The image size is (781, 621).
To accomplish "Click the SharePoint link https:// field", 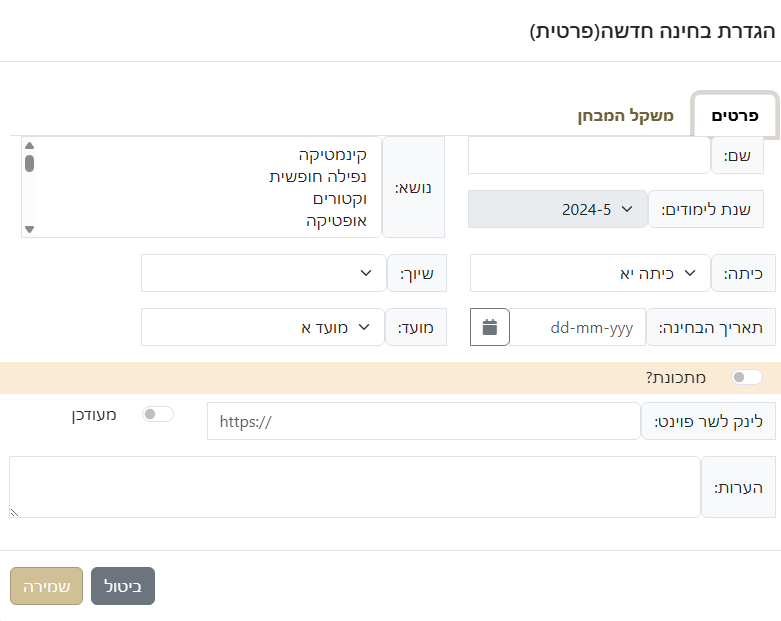I will click(423, 422).
